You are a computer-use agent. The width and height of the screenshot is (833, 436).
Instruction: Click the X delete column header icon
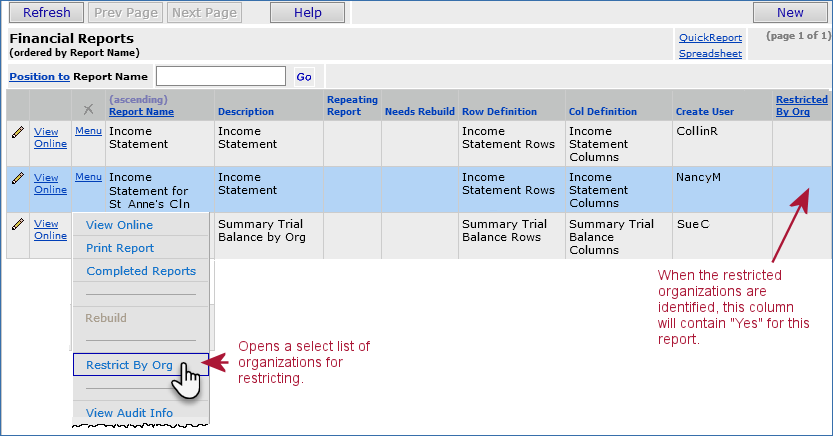tap(88, 109)
